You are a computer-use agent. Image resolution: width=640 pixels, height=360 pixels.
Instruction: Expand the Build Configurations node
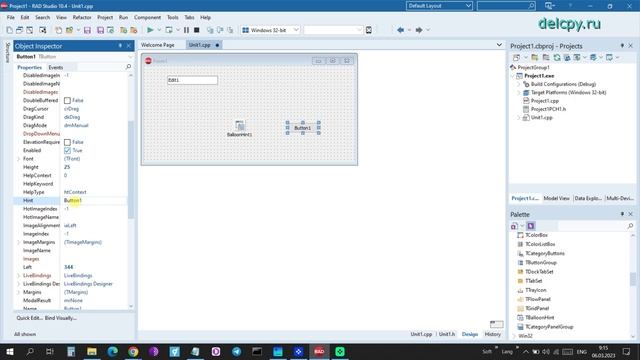click(x=519, y=84)
